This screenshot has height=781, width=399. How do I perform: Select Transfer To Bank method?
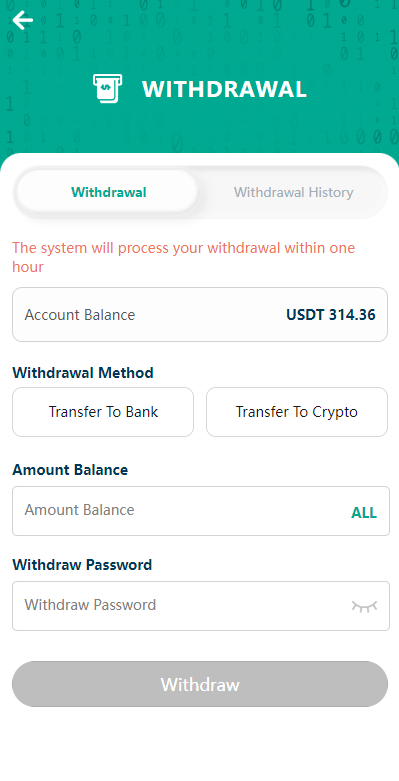pos(103,412)
